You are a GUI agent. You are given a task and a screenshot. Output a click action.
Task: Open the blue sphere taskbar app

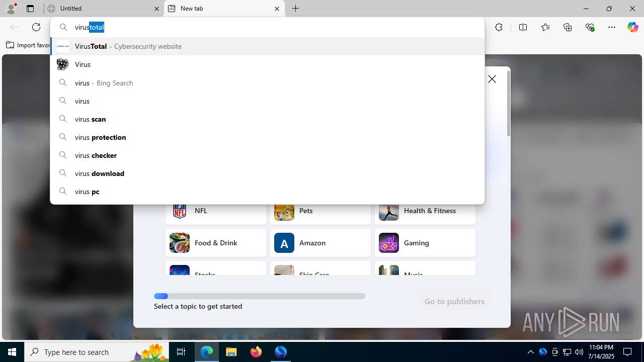point(281,352)
